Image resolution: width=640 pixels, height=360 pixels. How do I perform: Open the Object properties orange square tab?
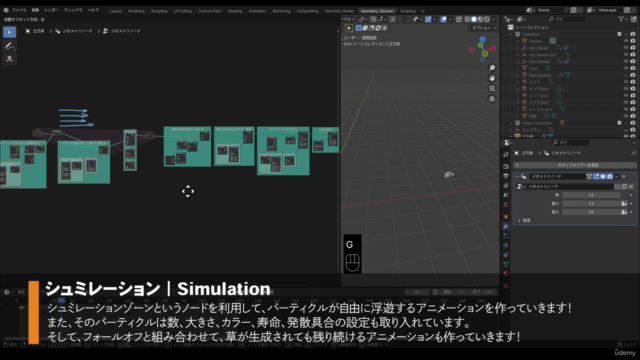point(506,217)
